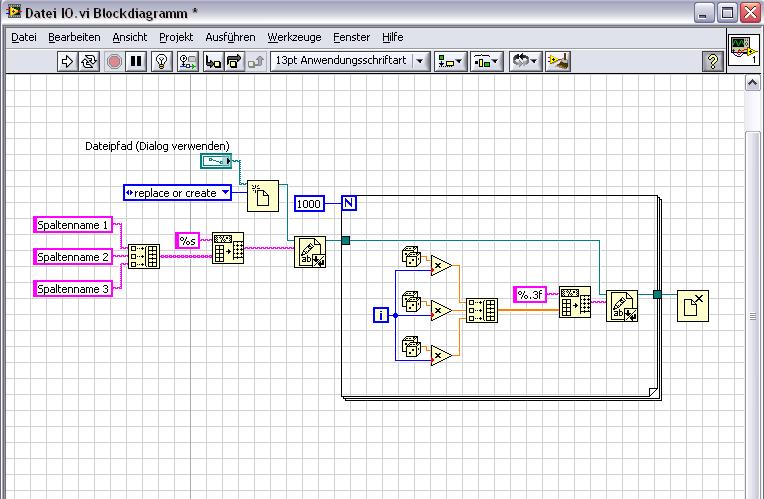Expand the Distribute Objects dropdown
This screenshot has height=499, width=764.
pos(486,61)
